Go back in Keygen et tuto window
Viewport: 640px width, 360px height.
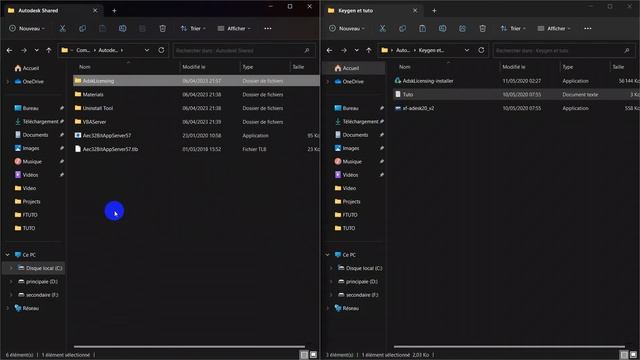pyautogui.click(x=329, y=50)
